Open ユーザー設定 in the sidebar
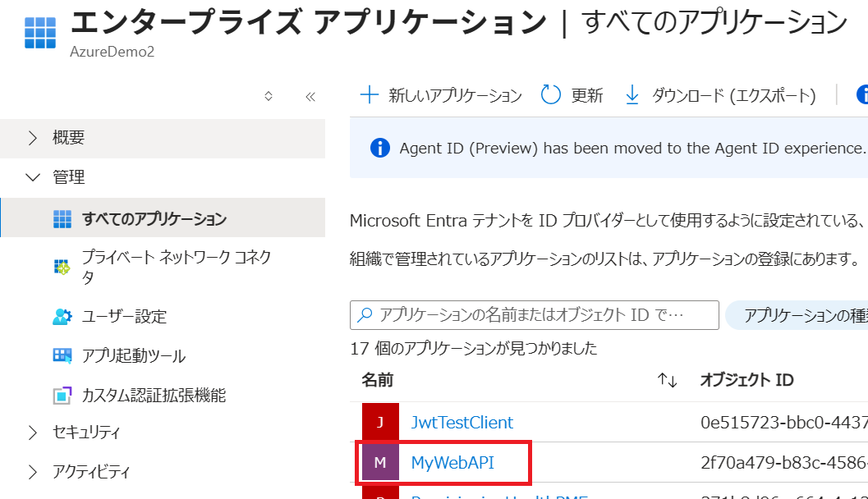Image resolution: width=868 pixels, height=499 pixels. coord(124,317)
